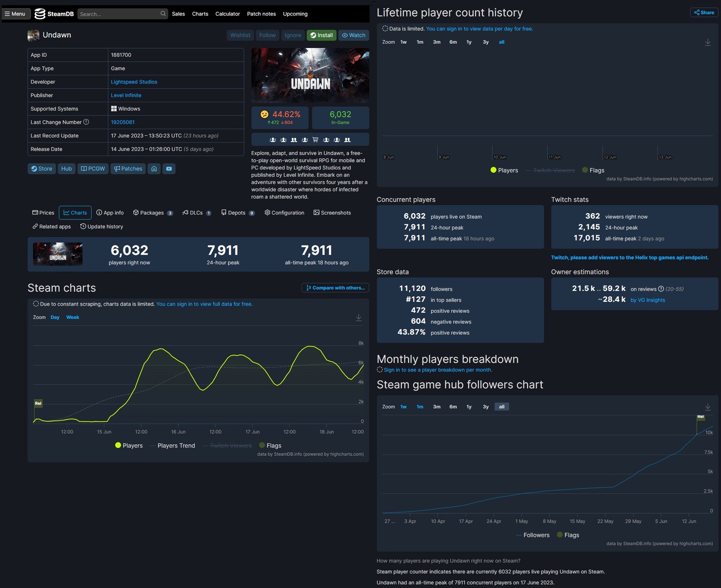Toggle Flags in lifetime chart legend
Image resolution: width=721 pixels, height=588 pixels.
(593, 171)
